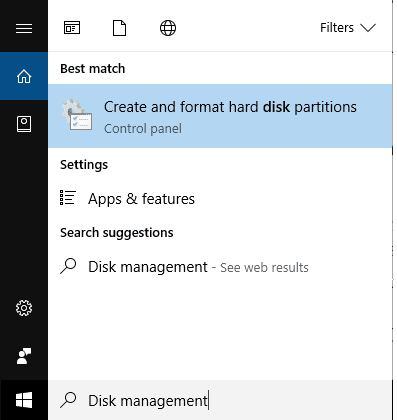
Task: Click the Search suggestions heading
Action: pos(117,233)
